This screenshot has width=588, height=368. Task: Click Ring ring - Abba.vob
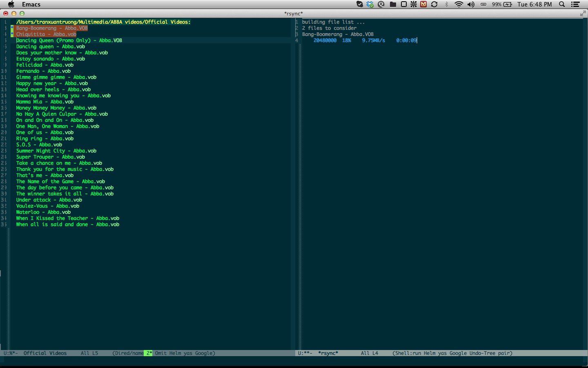45,139
